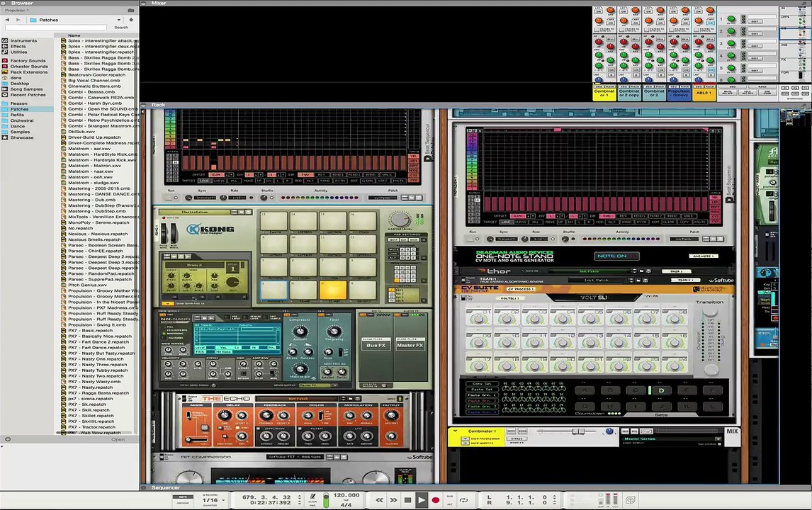The height and width of the screenshot is (510, 812).
Task: Click the Bus FX slot on Kong
Action: 376,345
